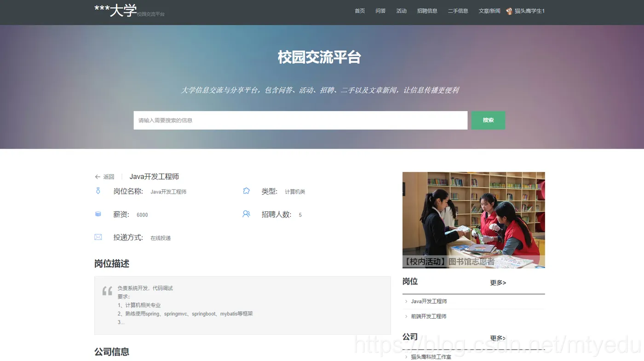644x361 pixels.
Task: Click the 【校内活动】图书馆志愿者 caption
Action: point(449,262)
